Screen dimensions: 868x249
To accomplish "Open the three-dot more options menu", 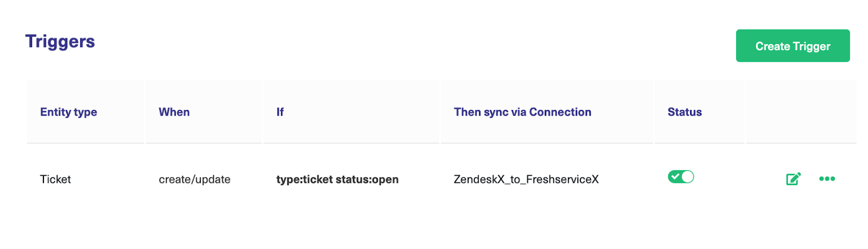I will (x=827, y=179).
